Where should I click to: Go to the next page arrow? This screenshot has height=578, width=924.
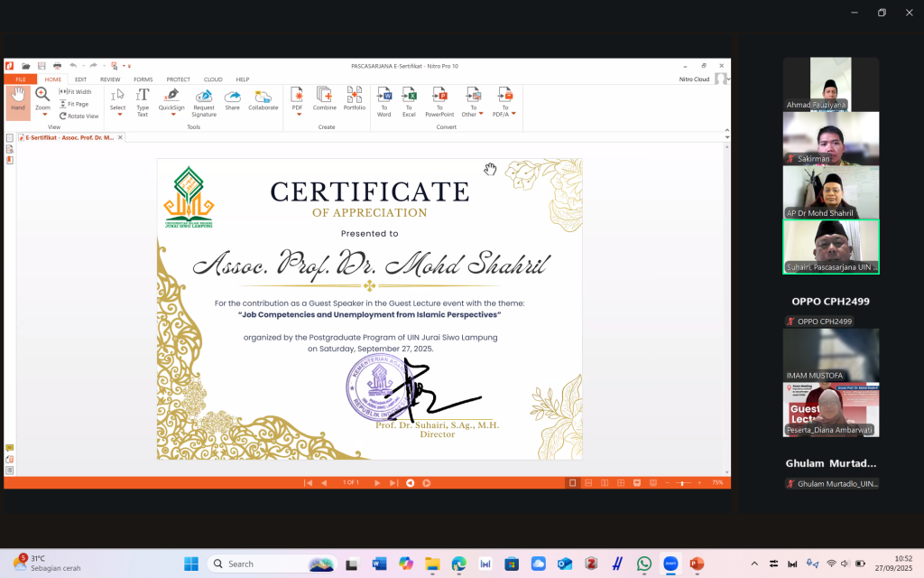click(378, 483)
